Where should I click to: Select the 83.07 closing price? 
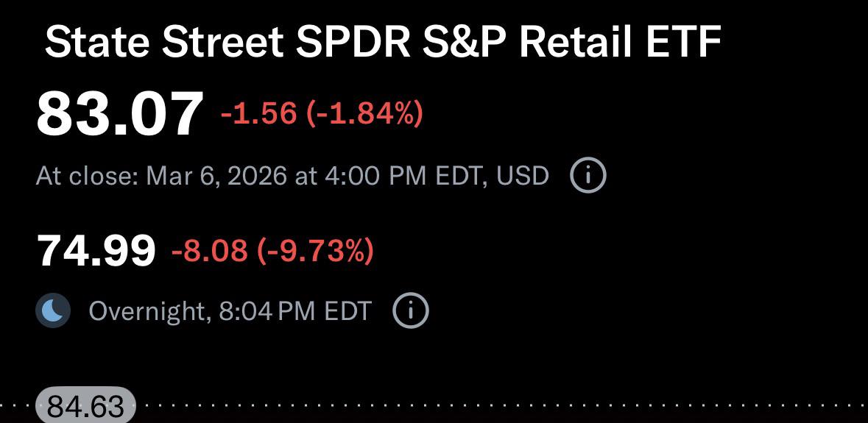tap(119, 114)
